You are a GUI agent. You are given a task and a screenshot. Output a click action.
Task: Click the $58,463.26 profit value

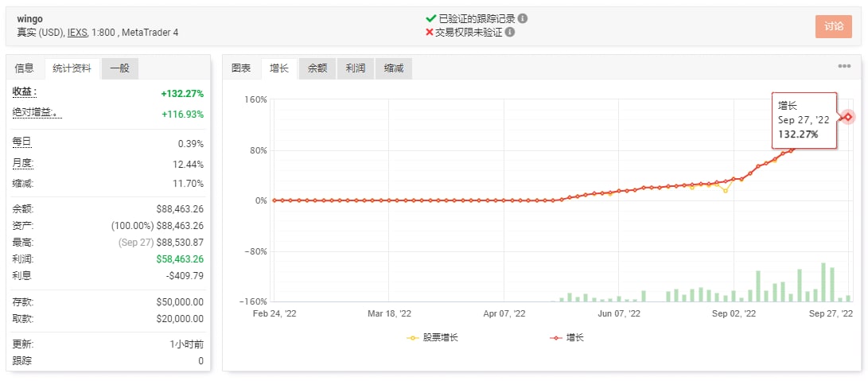tap(180, 259)
